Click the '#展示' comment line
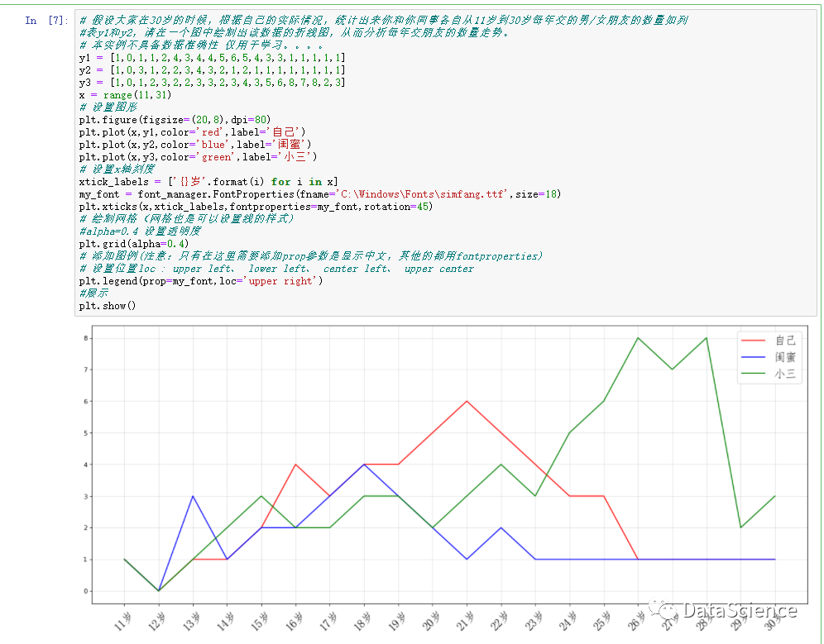Viewport: 824px width, 644px height. pos(94,293)
